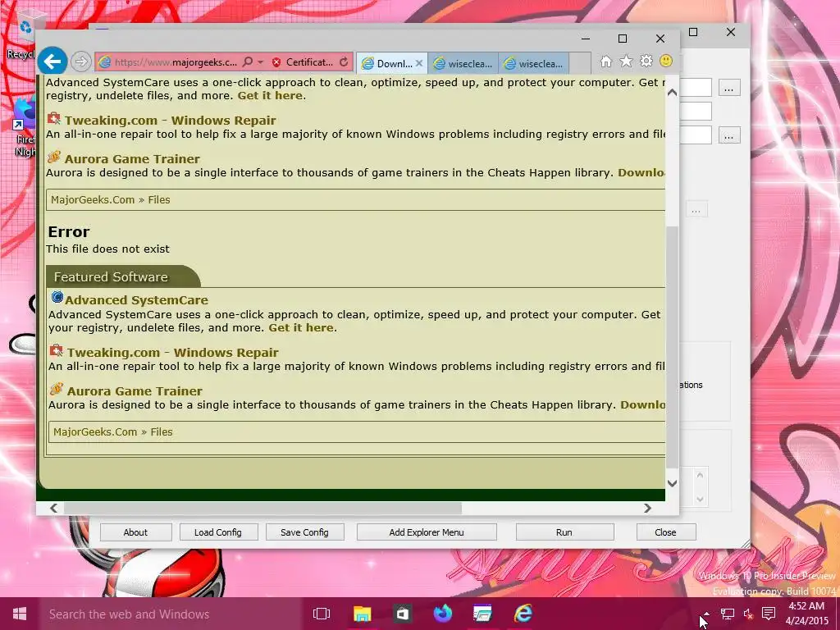Open Firefox Nightly from taskbar
The image size is (840, 630).
[442, 614]
